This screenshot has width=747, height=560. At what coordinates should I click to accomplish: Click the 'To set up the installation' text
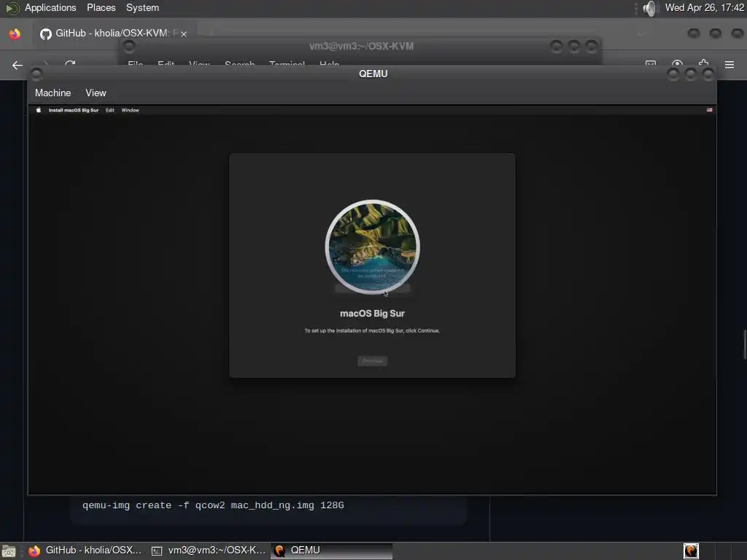(x=372, y=330)
